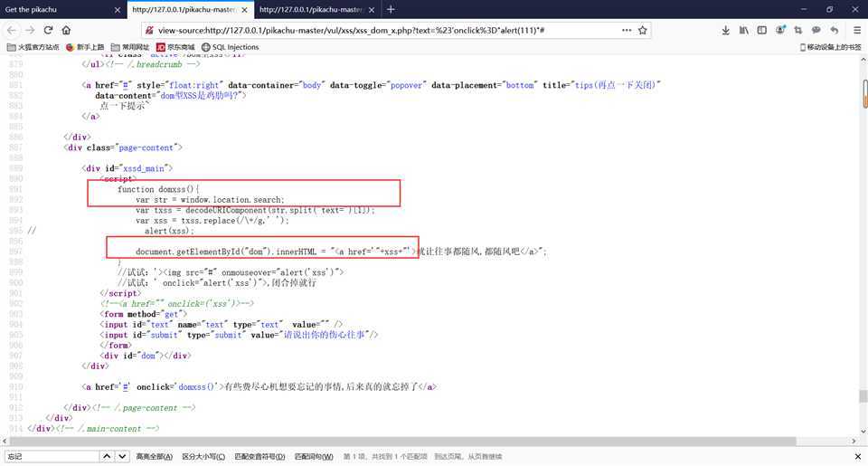This screenshot has height=466, width=868.
Task: Toggle 高亮全部 highlight all option
Action: coord(155,457)
